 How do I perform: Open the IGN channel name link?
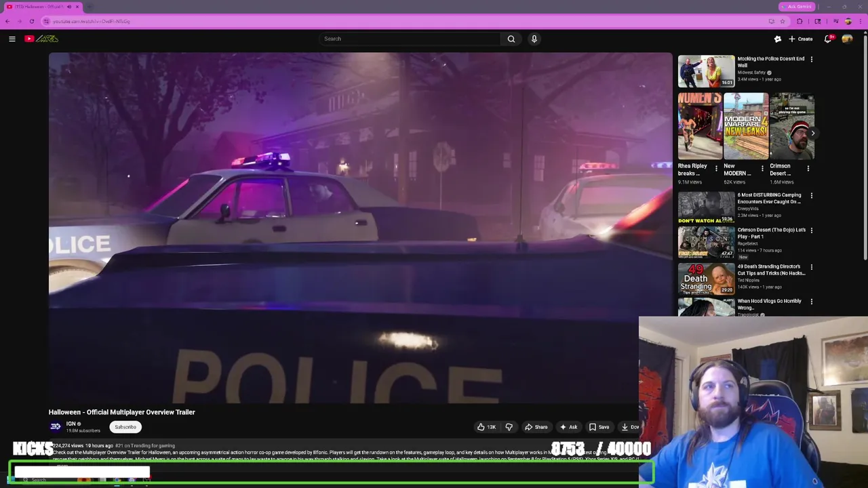71,424
